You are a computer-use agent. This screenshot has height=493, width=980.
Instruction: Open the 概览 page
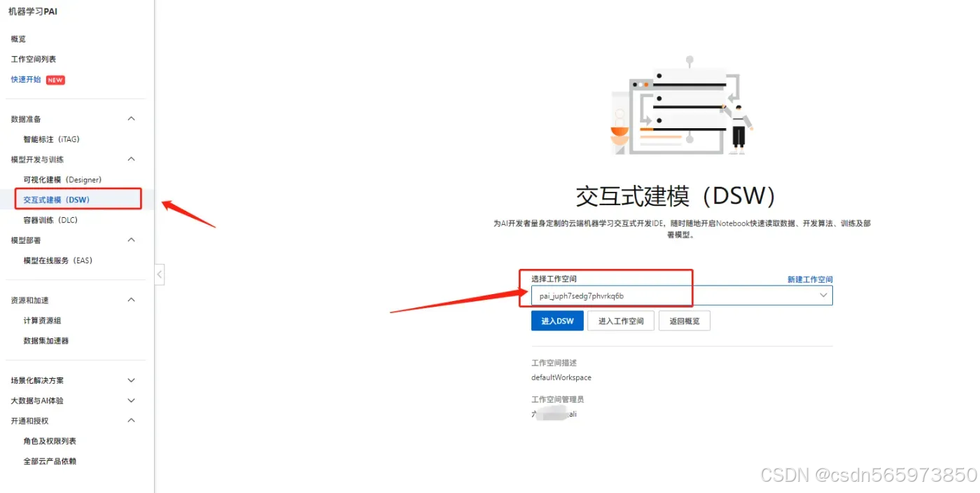pos(18,39)
